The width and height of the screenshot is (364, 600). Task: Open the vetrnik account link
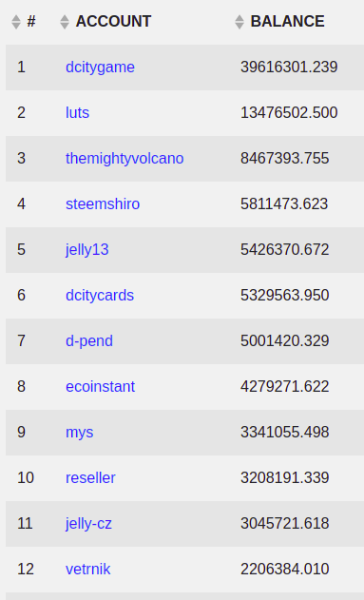(x=88, y=569)
